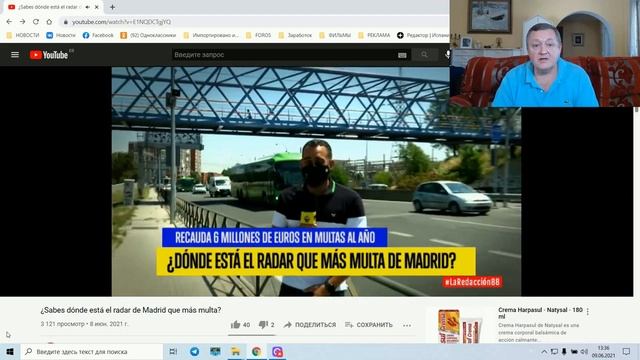Image resolution: width=640 pixels, height=360 pixels.
Task: Go to the YouTube home logo
Action: coord(49,55)
